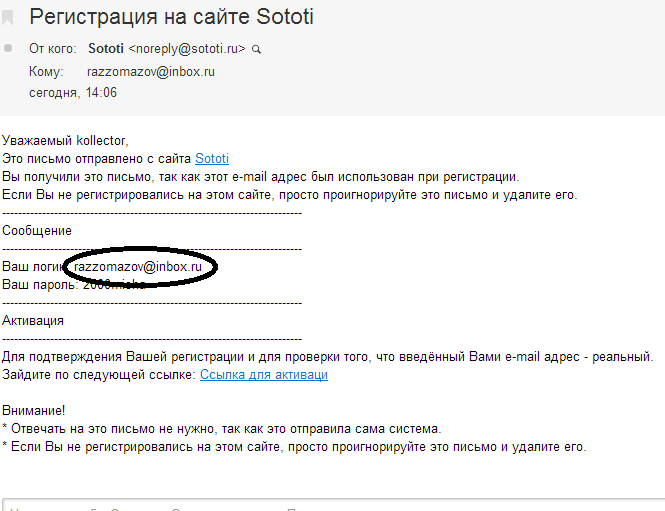Image resolution: width=665 pixels, height=511 pixels.
Task: Click the timestamp сегодня, 14:06
Action: point(73,93)
